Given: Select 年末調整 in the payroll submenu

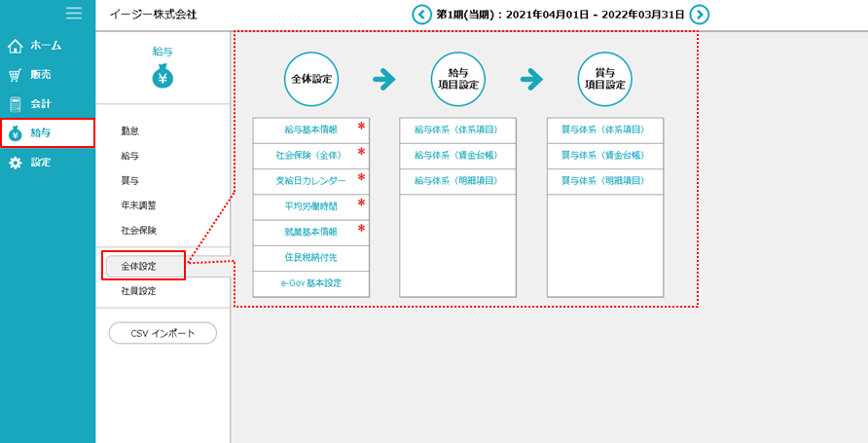Looking at the screenshot, I should click(x=138, y=205).
